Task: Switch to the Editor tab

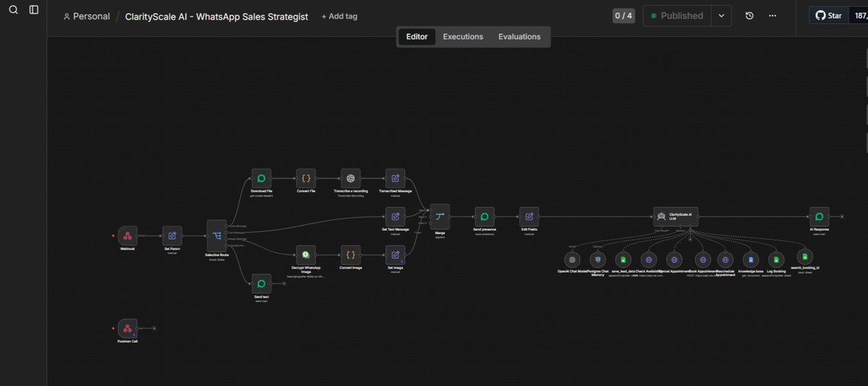Action: point(417,36)
